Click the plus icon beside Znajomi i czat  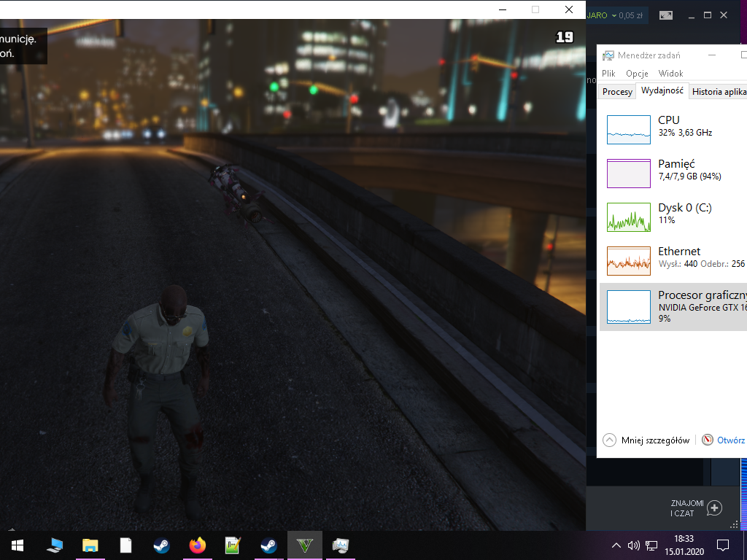(714, 508)
